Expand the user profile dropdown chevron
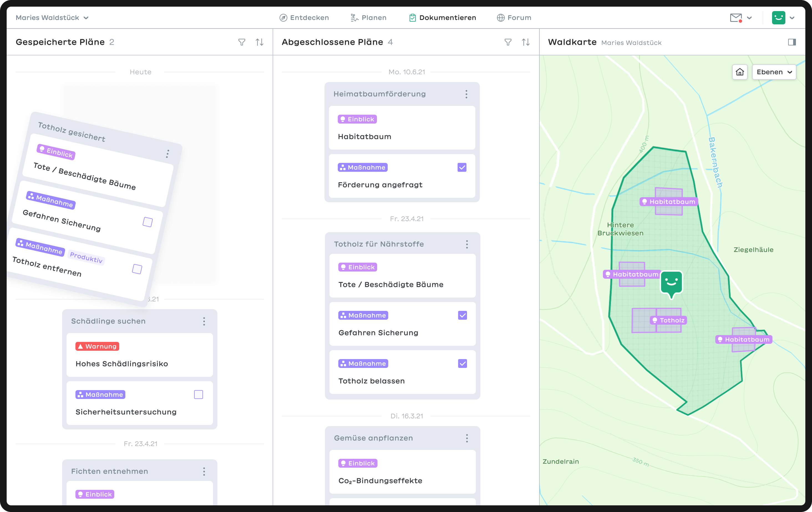 792,18
